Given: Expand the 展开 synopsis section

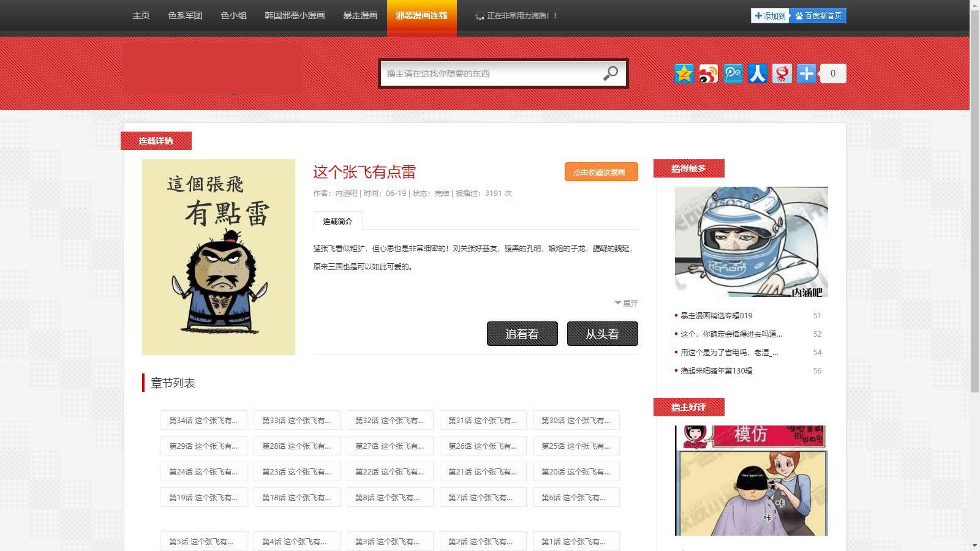Looking at the screenshot, I should (625, 303).
